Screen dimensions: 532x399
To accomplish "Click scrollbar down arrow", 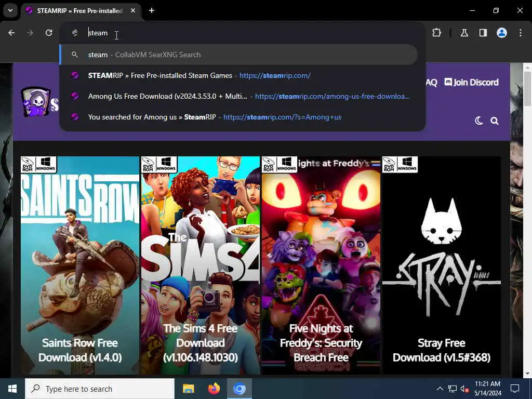I will tap(527, 374).
